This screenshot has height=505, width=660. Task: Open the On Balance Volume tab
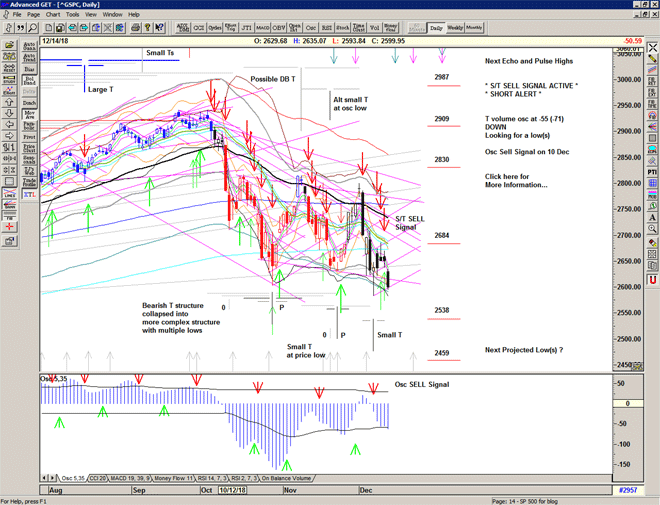point(288,479)
